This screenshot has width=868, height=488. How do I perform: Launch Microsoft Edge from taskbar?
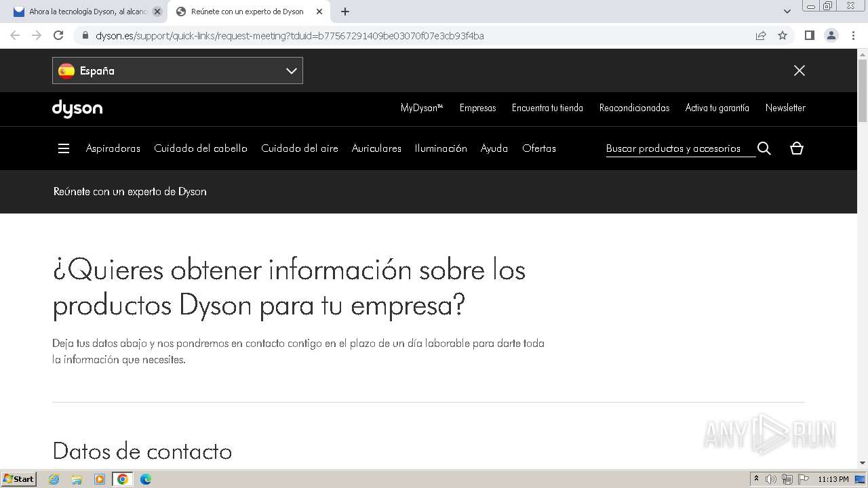(x=146, y=479)
